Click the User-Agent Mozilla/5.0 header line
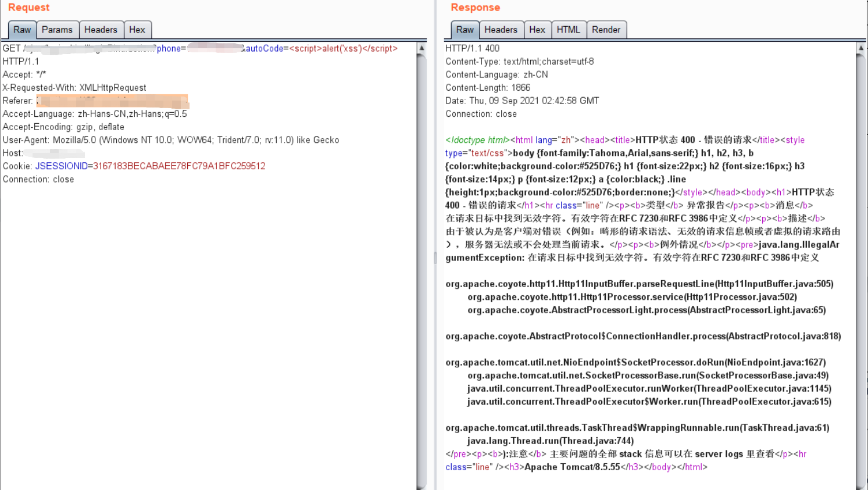This screenshot has height=490, width=868. [171, 140]
